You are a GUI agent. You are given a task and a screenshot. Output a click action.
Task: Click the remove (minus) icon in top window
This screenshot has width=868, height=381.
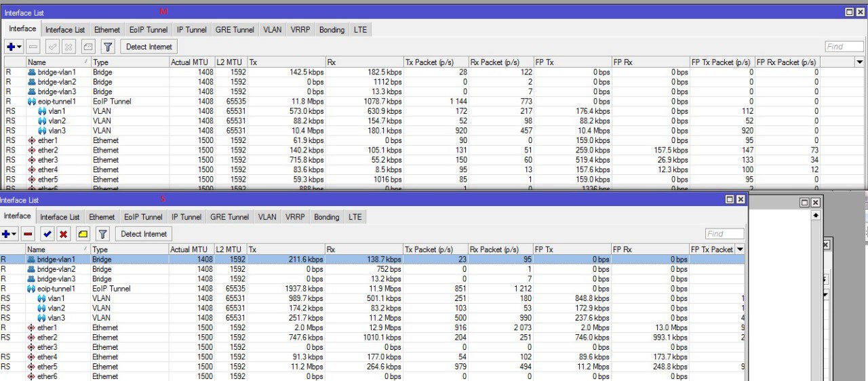(34, 47)
